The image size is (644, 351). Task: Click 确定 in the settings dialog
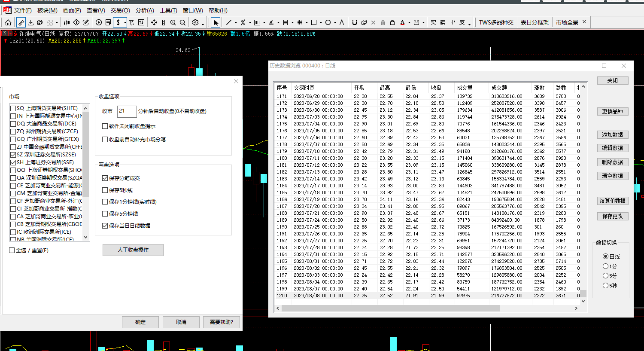tap(140, 322)
